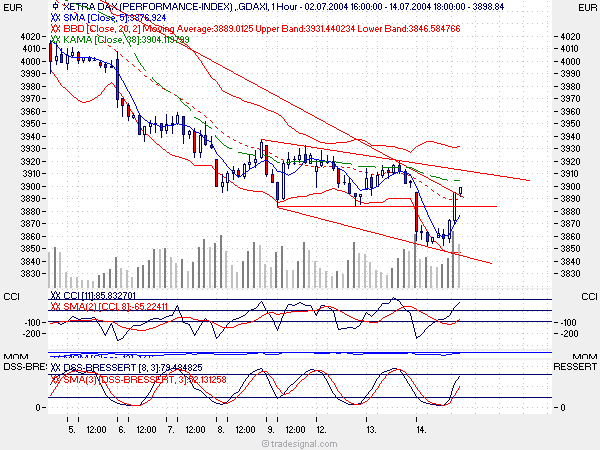
Task: Click the CCI panel label on the right side
Action: point(589,297)
